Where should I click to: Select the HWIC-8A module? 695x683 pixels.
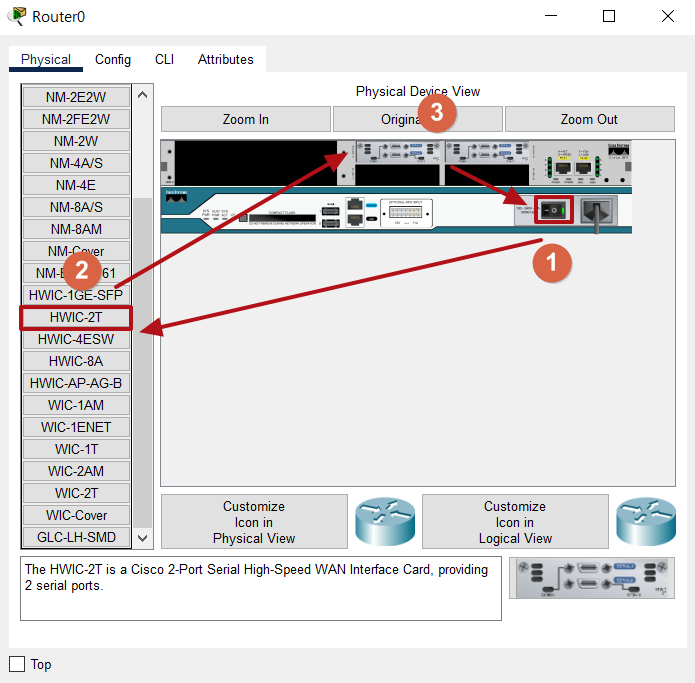76,361
